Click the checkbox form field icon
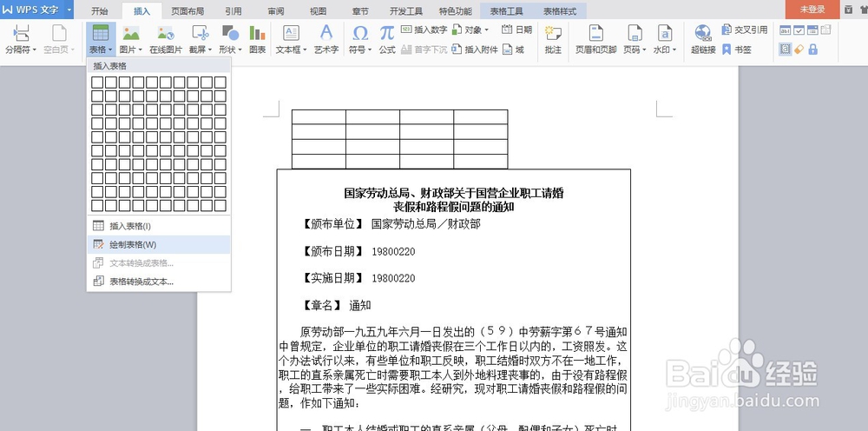Screen dimensions: 868x431 click(799, 30)
